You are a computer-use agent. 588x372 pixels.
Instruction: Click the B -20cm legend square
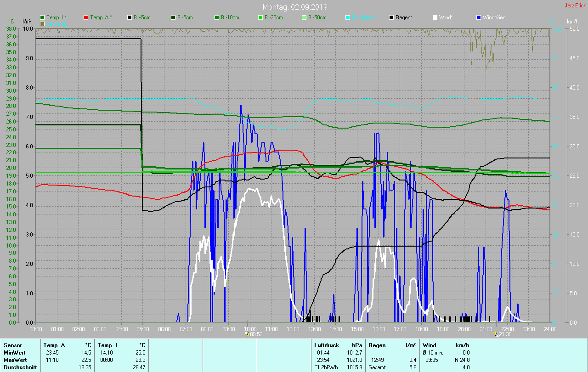click(260, 17)
